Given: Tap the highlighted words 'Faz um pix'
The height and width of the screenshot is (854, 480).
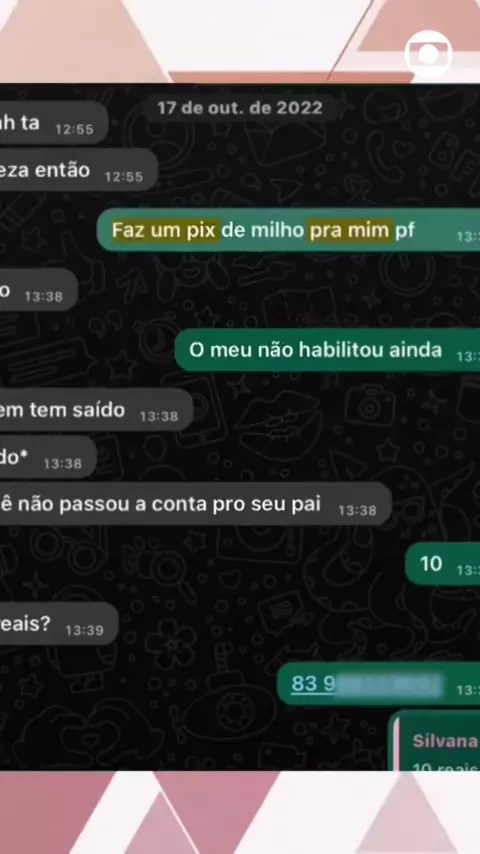Looking at the screenshot, I should coord(165,230).
